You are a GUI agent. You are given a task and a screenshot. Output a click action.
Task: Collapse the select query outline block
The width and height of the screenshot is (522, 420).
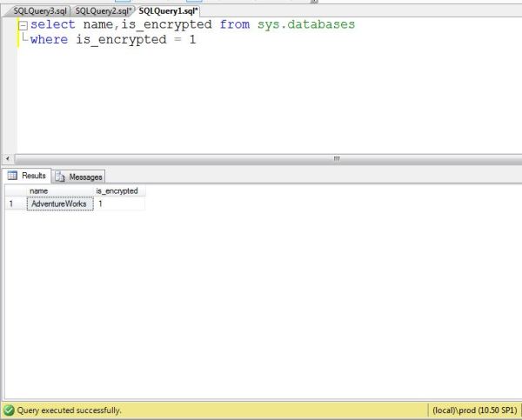(x=23, y=26)
